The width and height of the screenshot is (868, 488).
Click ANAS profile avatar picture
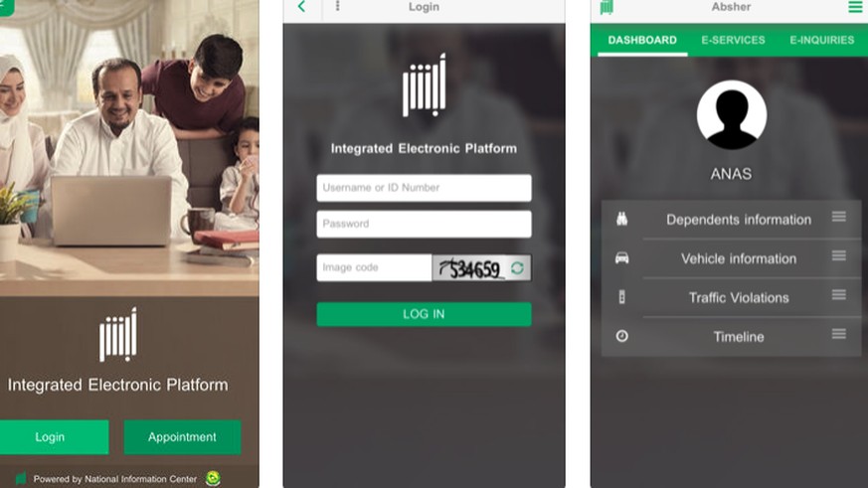(731, 114)
